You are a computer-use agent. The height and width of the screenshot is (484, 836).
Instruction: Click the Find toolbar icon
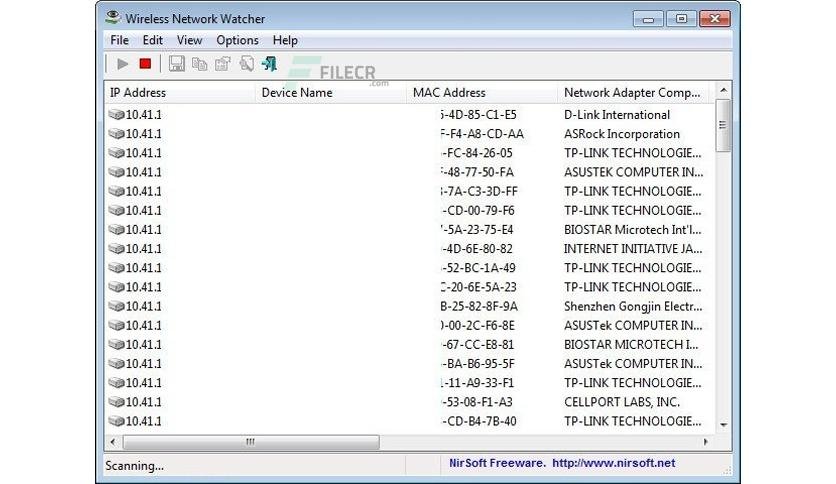coord(246,64)
